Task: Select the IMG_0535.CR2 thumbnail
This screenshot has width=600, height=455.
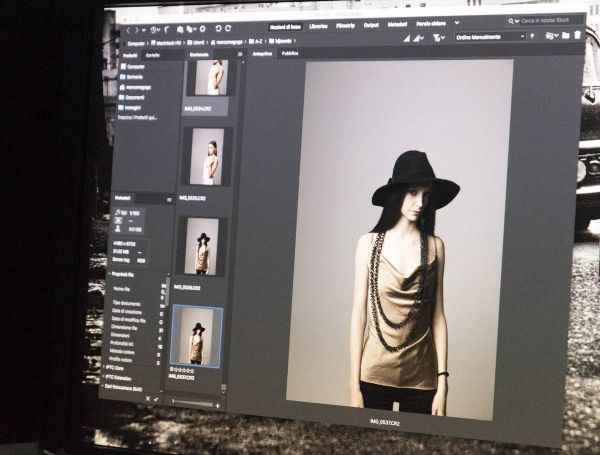Action: click(202, 246)
